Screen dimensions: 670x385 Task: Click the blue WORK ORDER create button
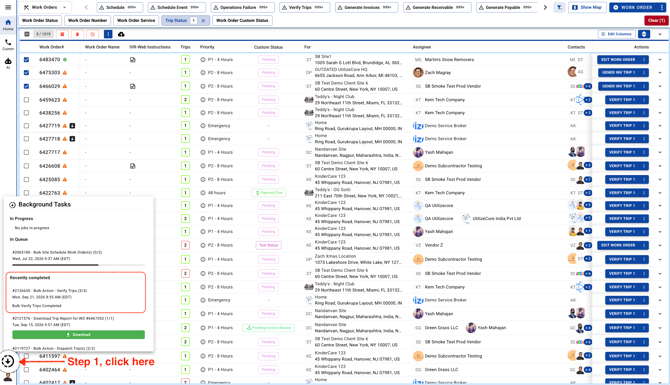(x=633, y=7)
